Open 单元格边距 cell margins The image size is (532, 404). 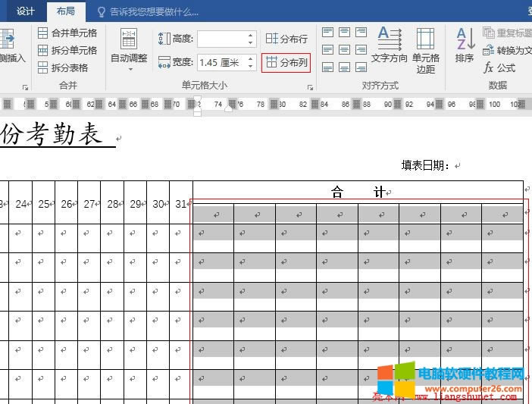click(x=425, y=50)
